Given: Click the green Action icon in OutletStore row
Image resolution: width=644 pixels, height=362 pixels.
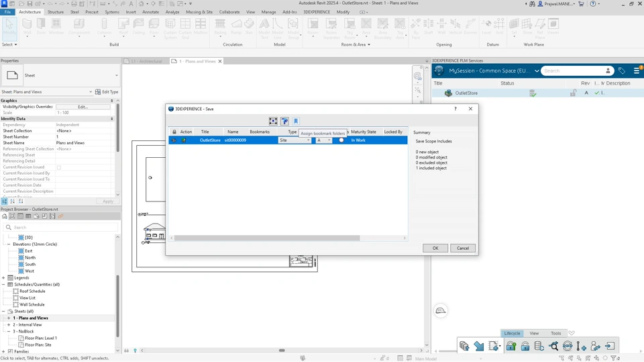Looking at the screenshot, I should (x=184, y=140).
